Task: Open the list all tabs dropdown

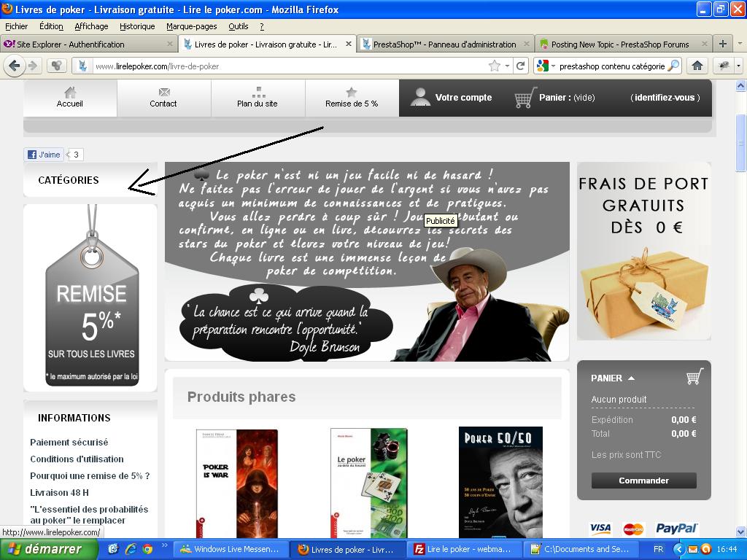Action: pos(740,44)
